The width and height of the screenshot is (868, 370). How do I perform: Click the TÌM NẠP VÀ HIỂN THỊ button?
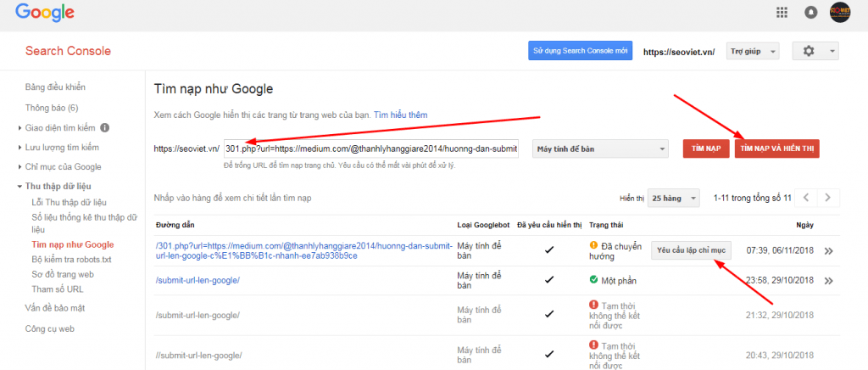tap(776, 149)
